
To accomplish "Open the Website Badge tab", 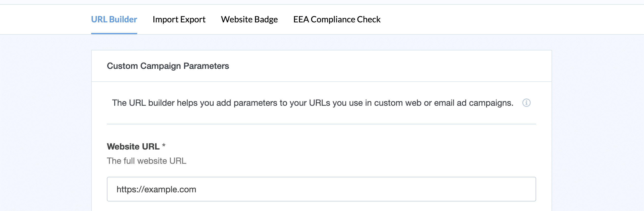I will 249,19.
